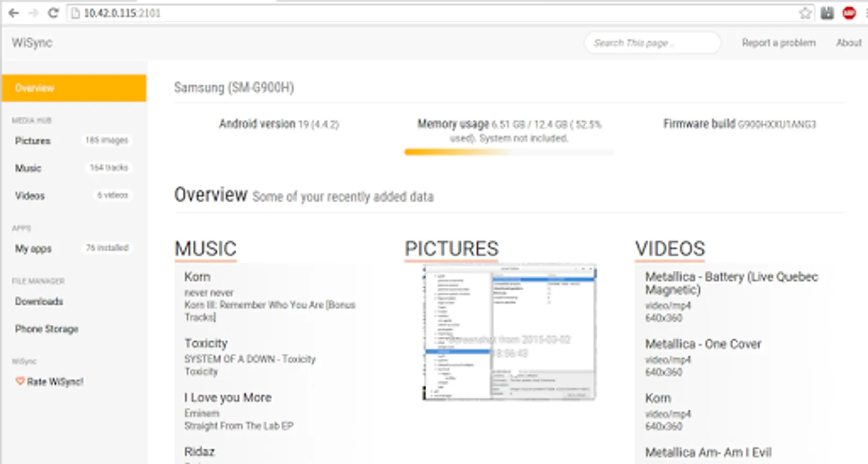Click the WiSync logo text
868x464 pixels.
pos(32,43)
